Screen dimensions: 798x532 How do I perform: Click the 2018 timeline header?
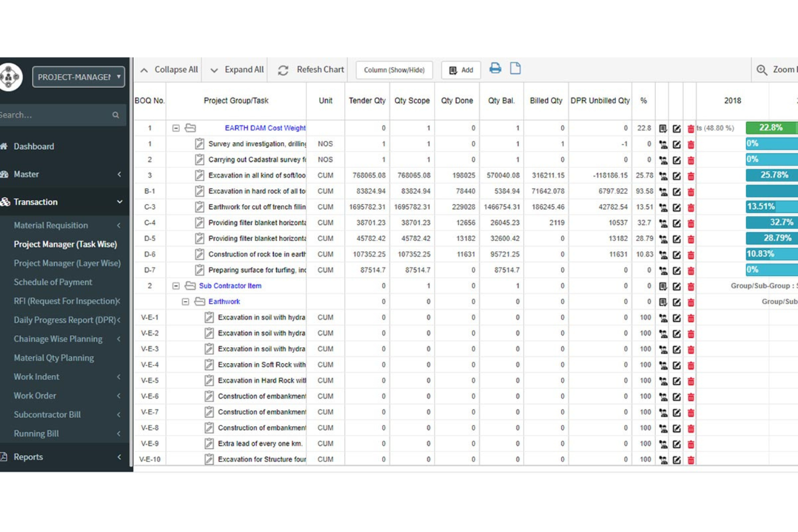(732, 101)
